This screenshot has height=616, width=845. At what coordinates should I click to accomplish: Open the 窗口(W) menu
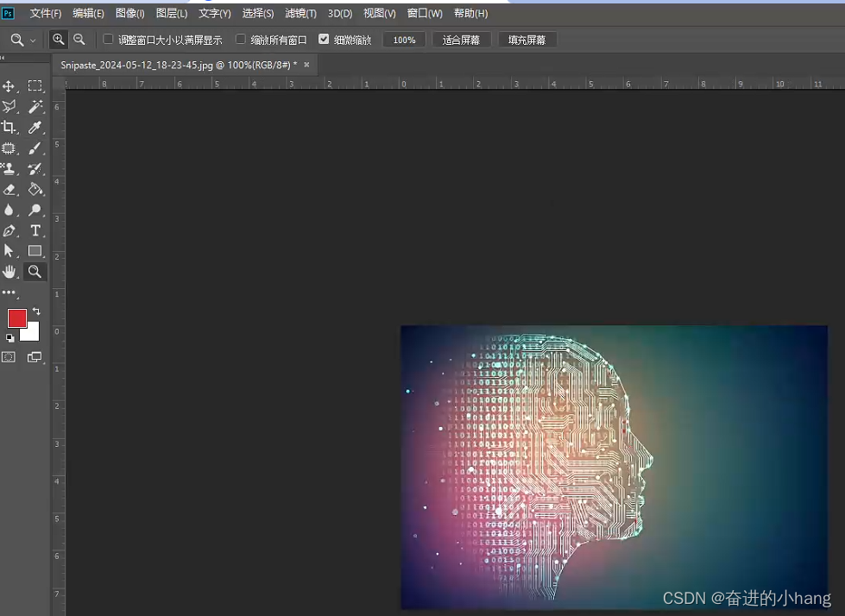(x=425, y=14)
